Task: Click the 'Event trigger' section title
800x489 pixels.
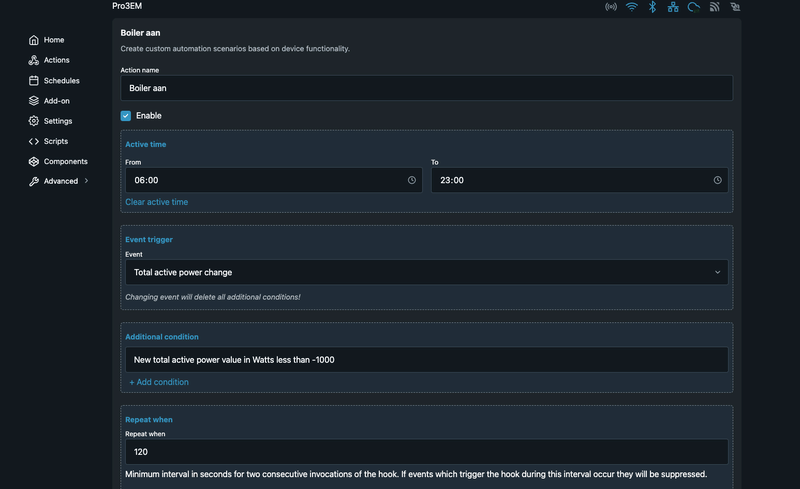Action: 149,239
